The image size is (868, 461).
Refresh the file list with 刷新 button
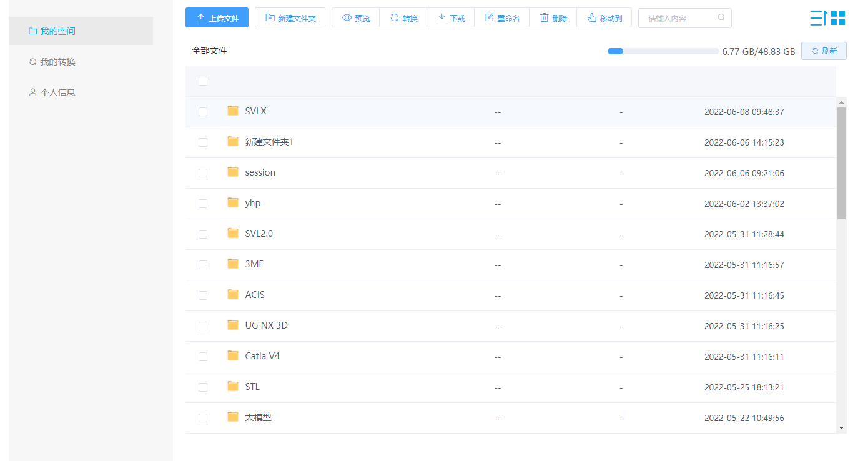click(x=824, y=51)
